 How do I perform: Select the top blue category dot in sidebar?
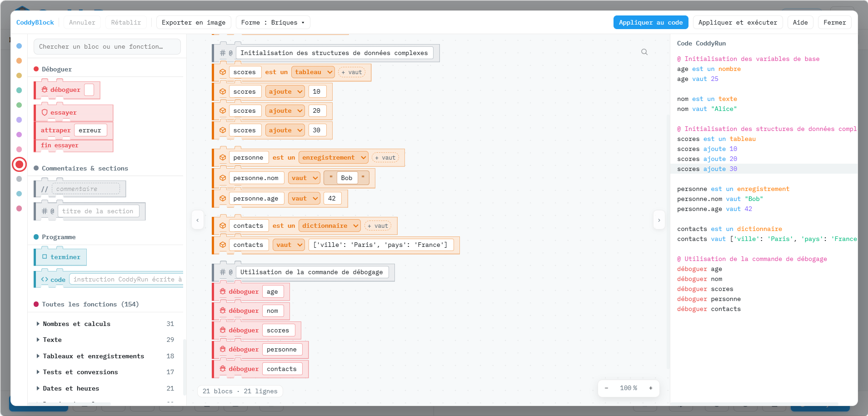(19, 46)
